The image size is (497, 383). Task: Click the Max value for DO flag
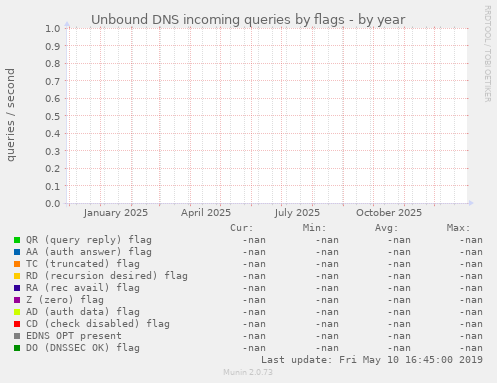coord(471,348)
